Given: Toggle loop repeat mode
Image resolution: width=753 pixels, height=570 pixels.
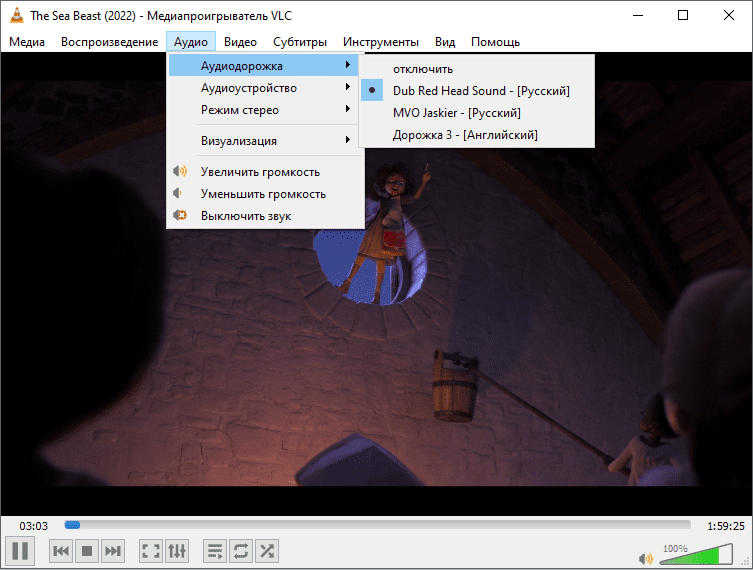Looking at the screenshot, I should (241, 551).
